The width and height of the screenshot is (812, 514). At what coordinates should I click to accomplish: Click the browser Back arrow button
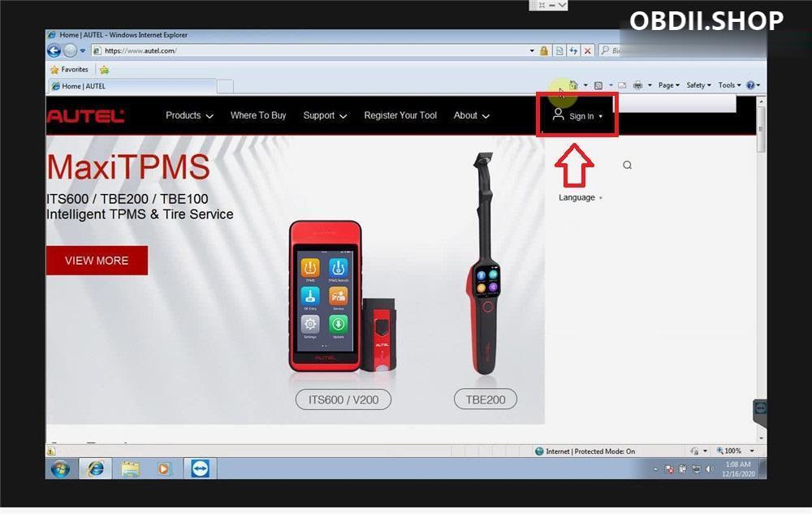point(54,50)
